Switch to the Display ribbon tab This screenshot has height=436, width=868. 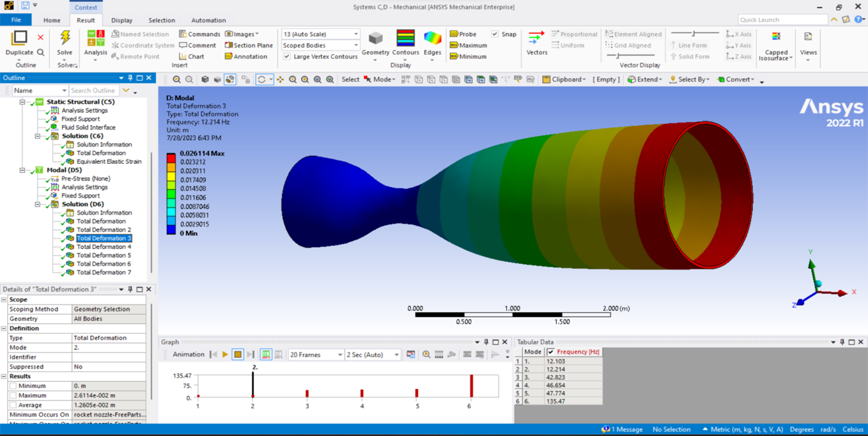(x=122, y=20)
